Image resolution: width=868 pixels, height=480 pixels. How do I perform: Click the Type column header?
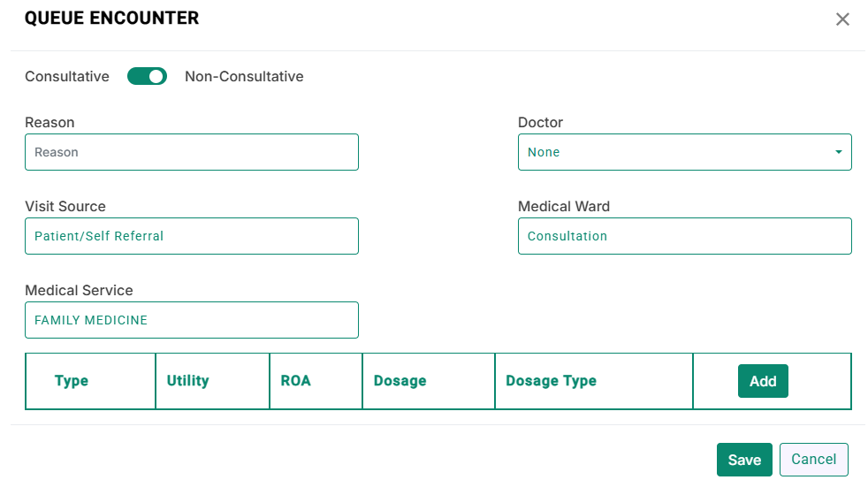pyautogui.click(x=72, y=381)
